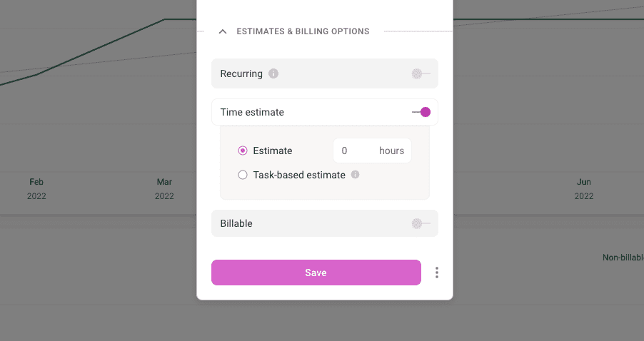Click the Mar 2022 chart axis label
Viewport: 644px width, 341px height.
click(164, 189)
